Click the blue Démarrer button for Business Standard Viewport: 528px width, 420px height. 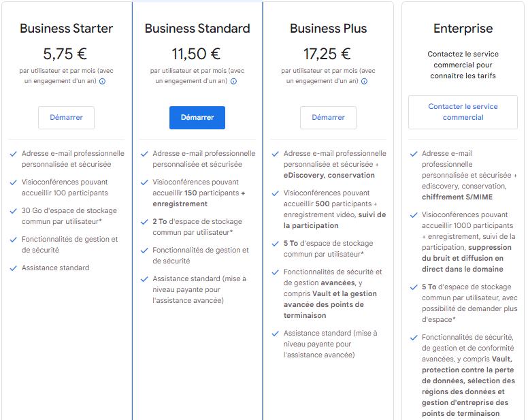tap(197, 118)
